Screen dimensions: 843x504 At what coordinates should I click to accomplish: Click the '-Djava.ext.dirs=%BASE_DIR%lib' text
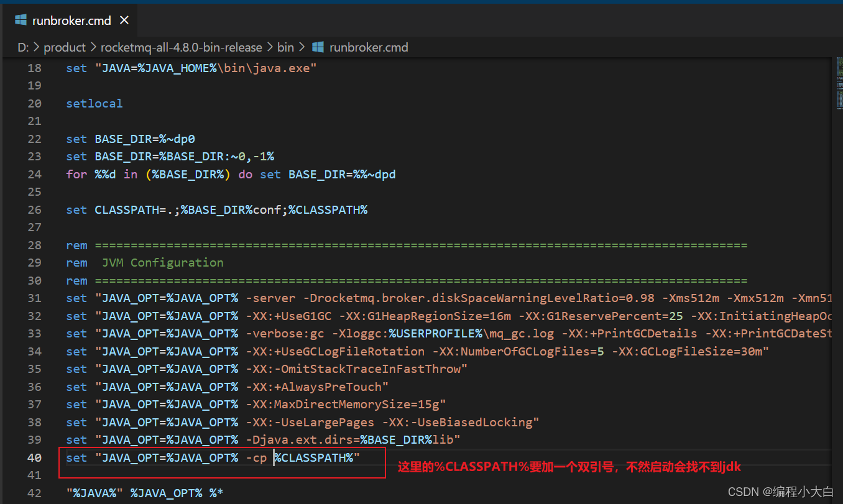(x=349, y=439)
